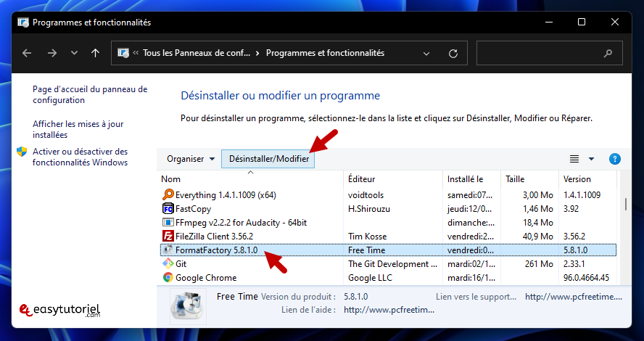Maximize the Programmes et fonctionnalités window
Image resolution: width=644 pixels, height=341 pixels.
pos(582,22)
